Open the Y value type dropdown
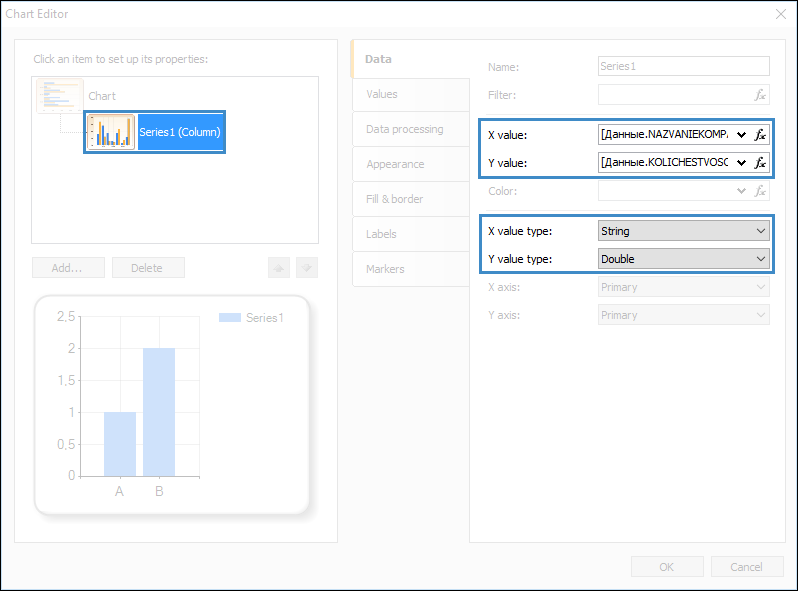Viewport: 798px width, 591px height. (683, 259)
